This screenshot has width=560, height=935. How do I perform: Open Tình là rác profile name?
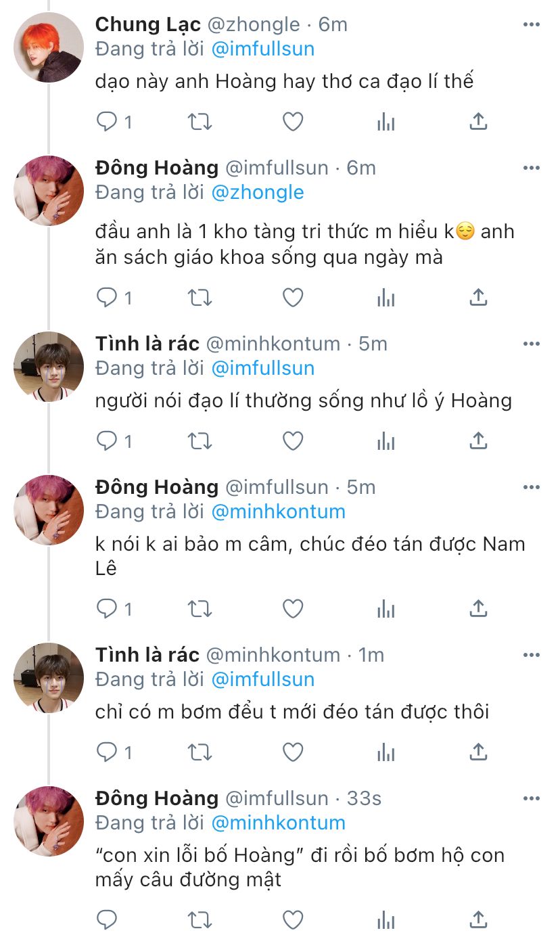(x=147, y=344)
